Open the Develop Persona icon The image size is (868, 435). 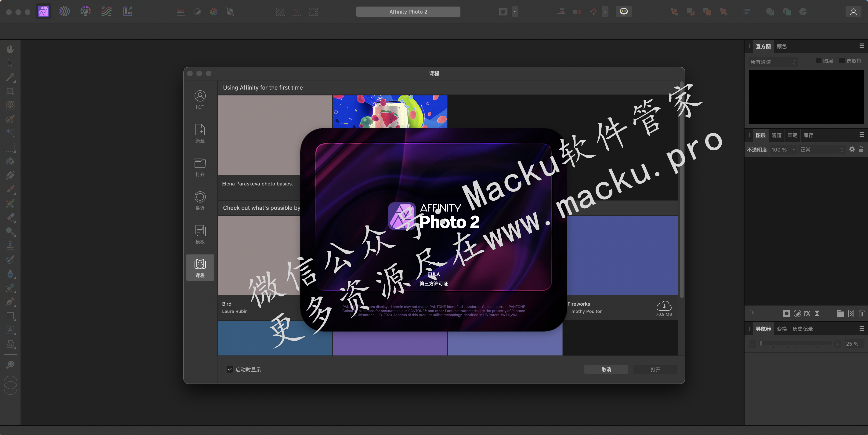86,11
